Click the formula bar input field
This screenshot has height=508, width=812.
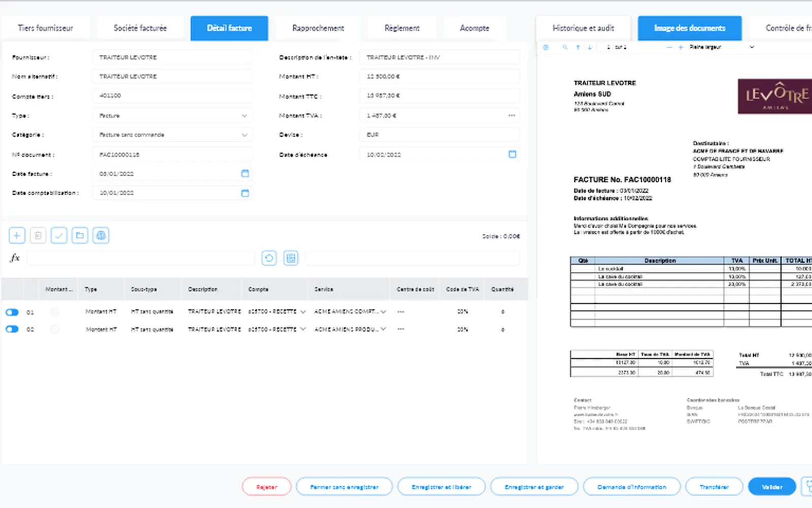coord(141,258)
